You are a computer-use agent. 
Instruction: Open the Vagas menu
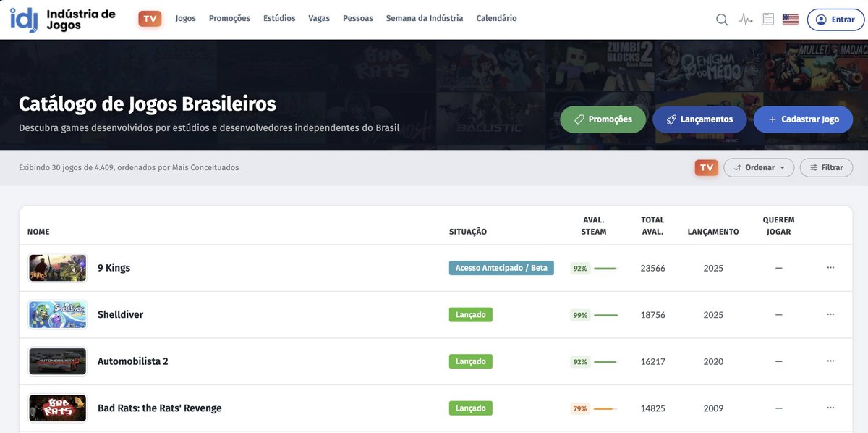(319, 19)
